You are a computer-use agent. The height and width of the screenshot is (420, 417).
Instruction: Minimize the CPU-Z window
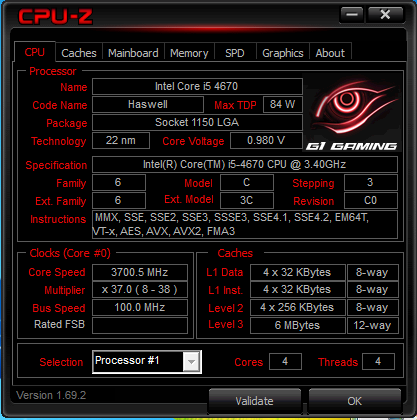tap(352, 15)
